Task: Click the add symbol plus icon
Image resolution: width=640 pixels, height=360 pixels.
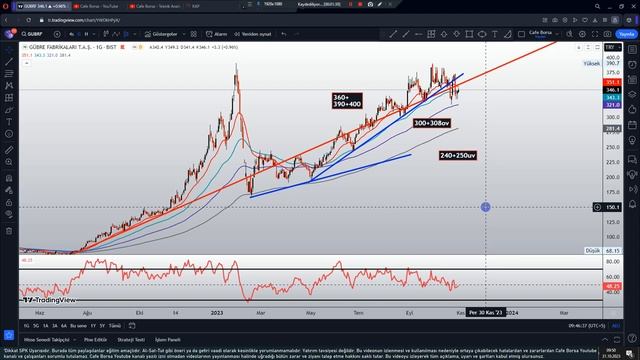Action: coord(57,34)
